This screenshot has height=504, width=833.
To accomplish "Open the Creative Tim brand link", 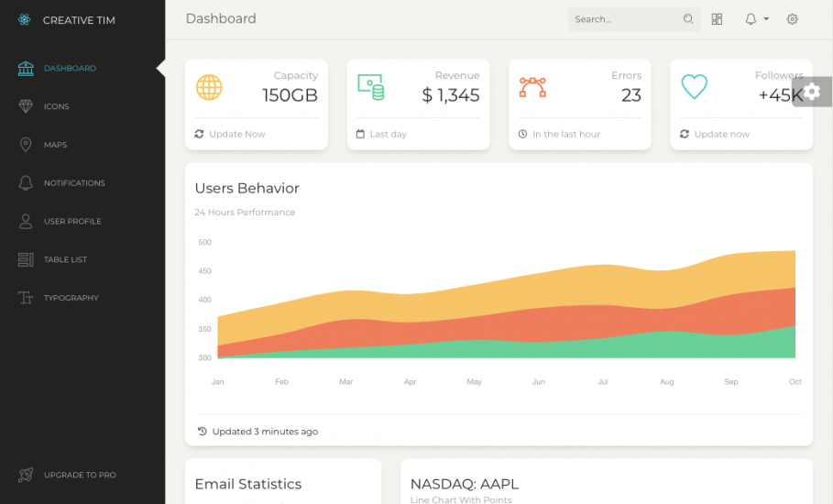I will tap(79, 20).
